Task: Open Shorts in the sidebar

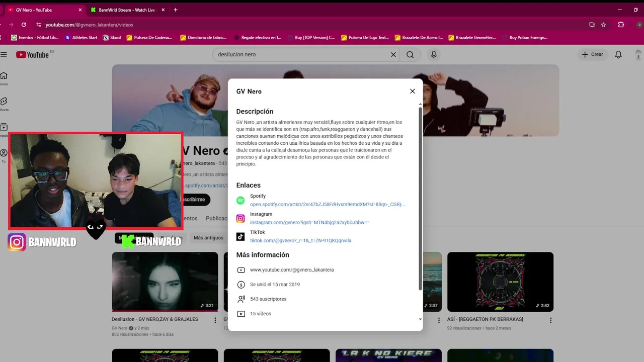Action: 4,104
